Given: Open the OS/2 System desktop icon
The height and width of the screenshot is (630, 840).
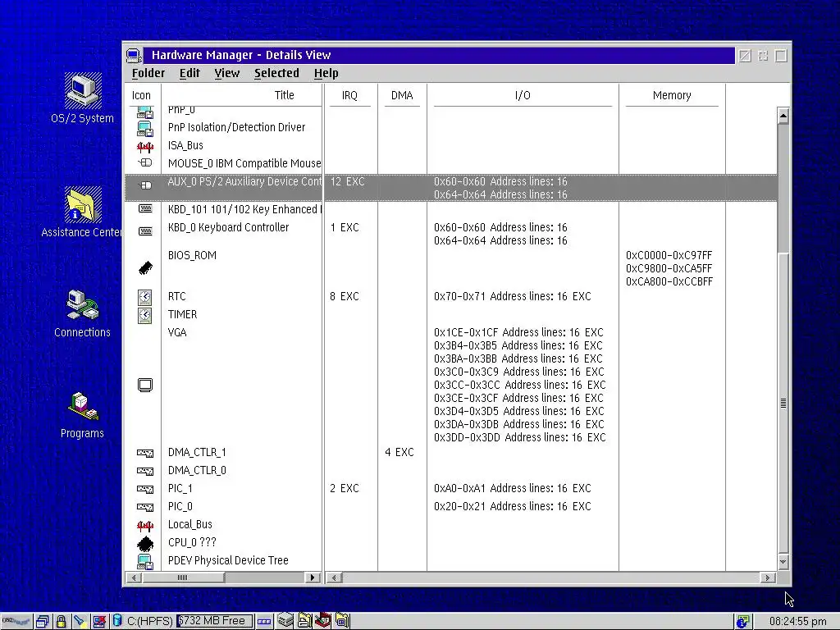Looking at the screenshot, I should pyautogui.click(x=83, y=90).
